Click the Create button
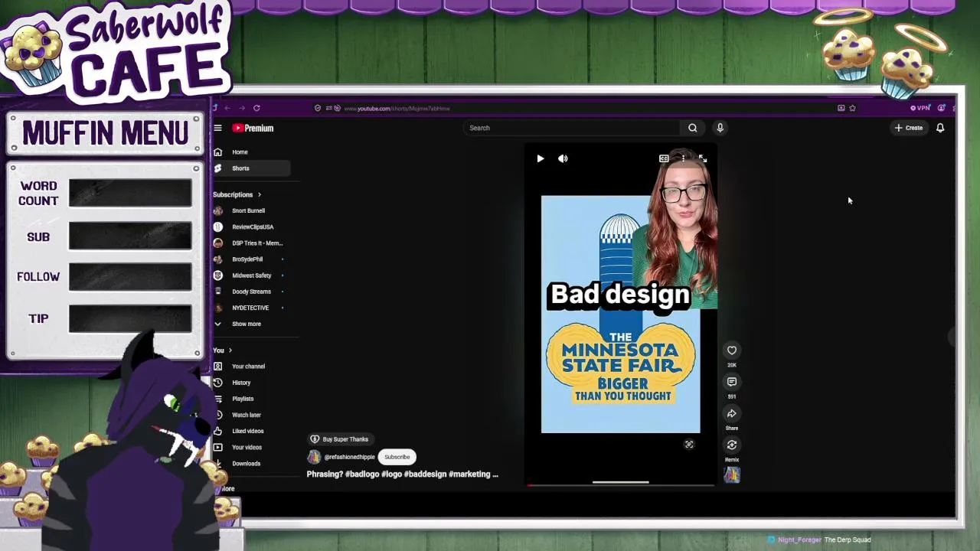 pos(909,128)
